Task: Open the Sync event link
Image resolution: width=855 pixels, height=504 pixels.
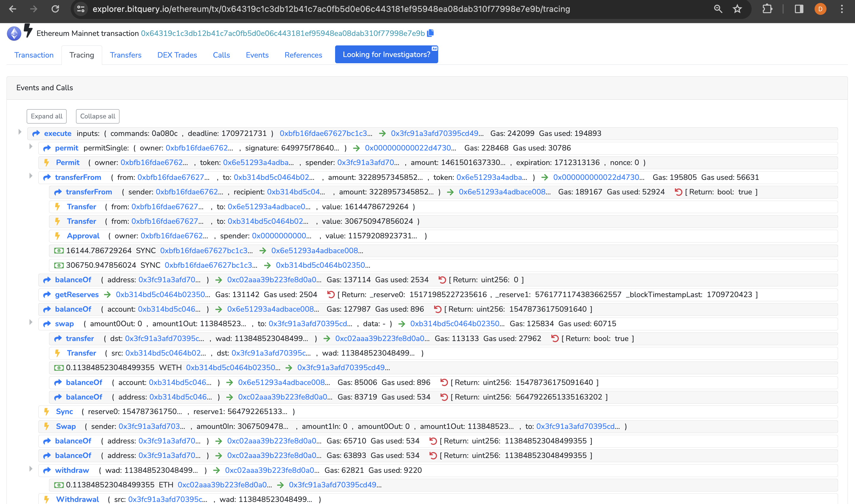Action: 64,412
